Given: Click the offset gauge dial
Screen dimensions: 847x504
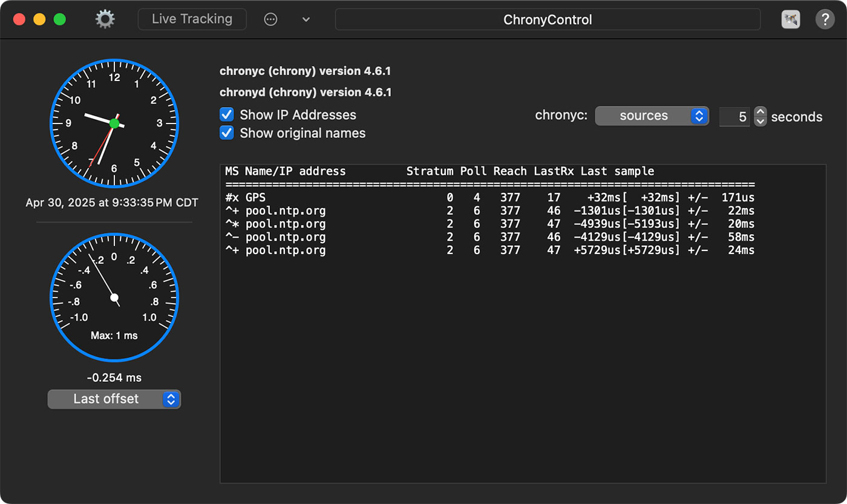Looking at the screenshot, I should pos(114,298).
